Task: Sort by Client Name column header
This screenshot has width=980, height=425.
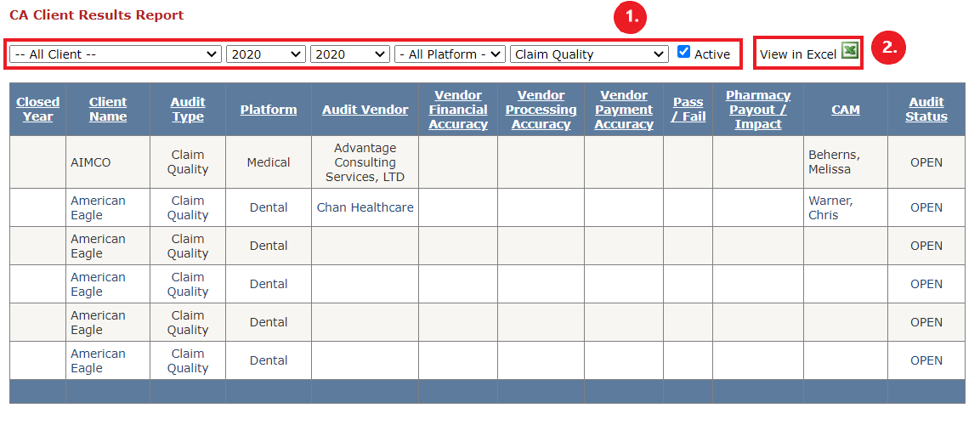Action: tap(107, 110)
